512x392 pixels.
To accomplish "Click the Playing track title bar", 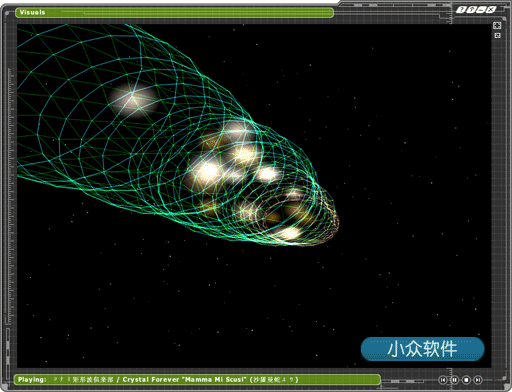I will 197,379.
